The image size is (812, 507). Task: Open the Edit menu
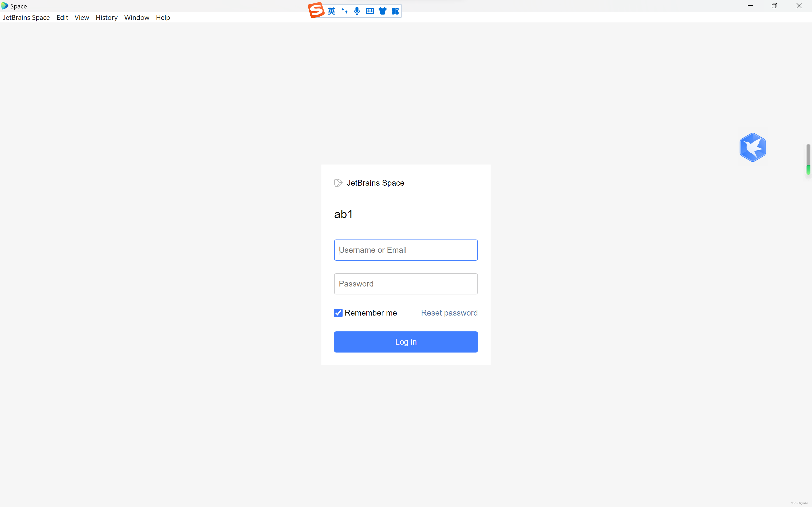click(62, 17)
